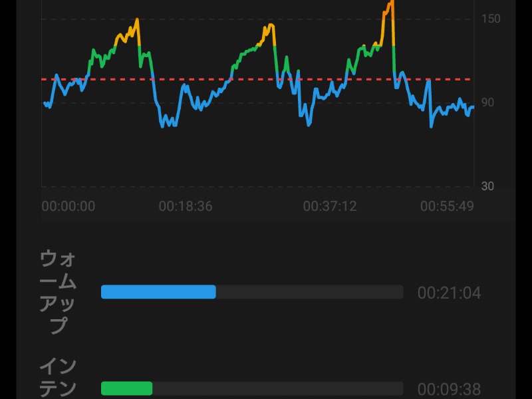
Task: Click the 30 label on the y-axis
Action: 489,186
